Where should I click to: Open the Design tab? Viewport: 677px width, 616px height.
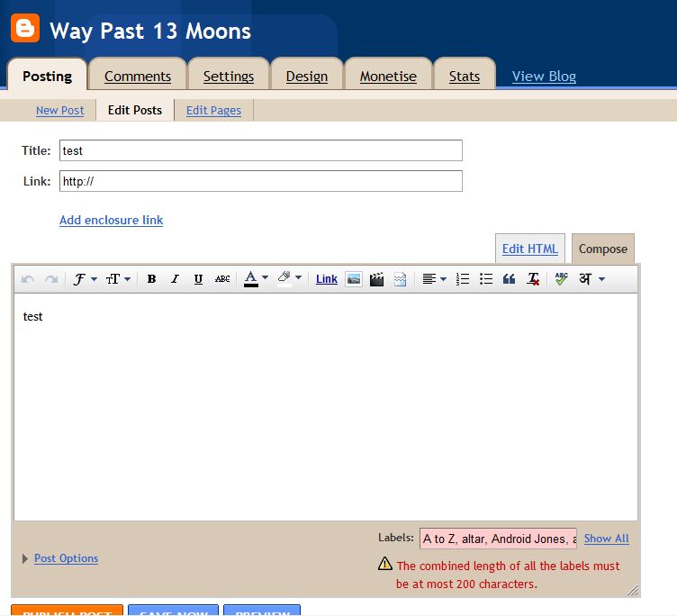click(x=307, y=76)
